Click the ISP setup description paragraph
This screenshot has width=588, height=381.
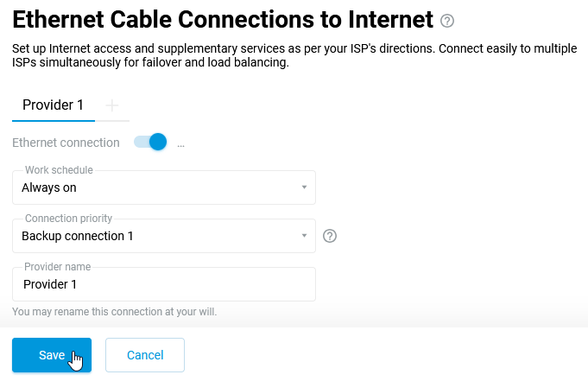point(294,55)
